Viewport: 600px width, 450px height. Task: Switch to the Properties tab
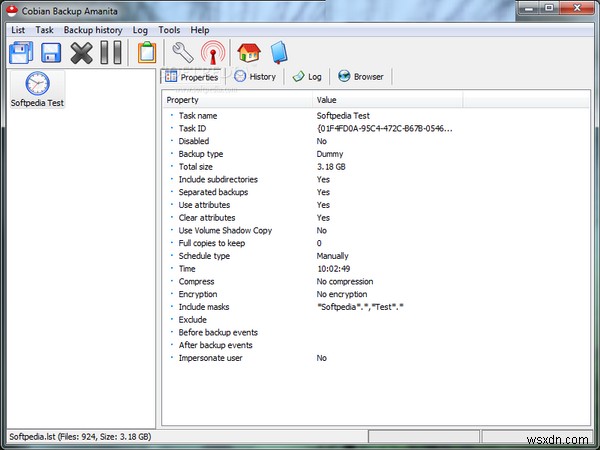pos(191,77)
